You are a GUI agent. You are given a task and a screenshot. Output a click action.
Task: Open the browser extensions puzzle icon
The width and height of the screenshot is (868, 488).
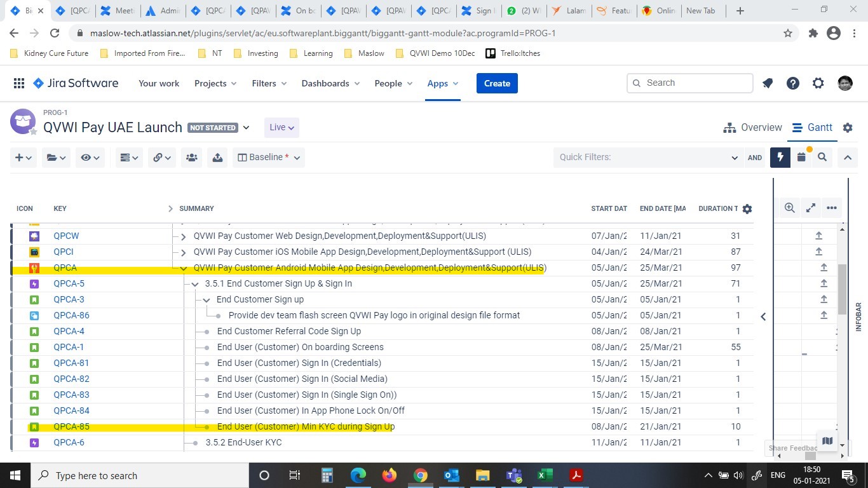[x=813, y=33]
